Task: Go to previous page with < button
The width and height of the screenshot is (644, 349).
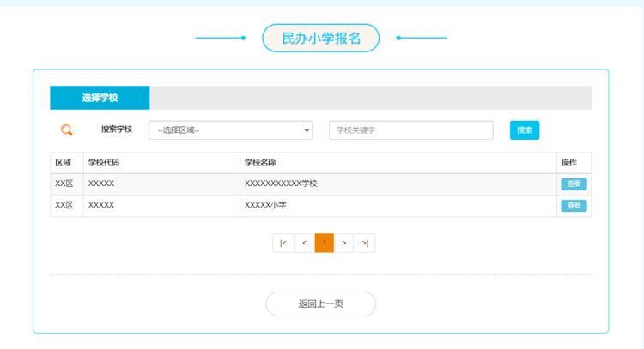Action: pos(304,244)
